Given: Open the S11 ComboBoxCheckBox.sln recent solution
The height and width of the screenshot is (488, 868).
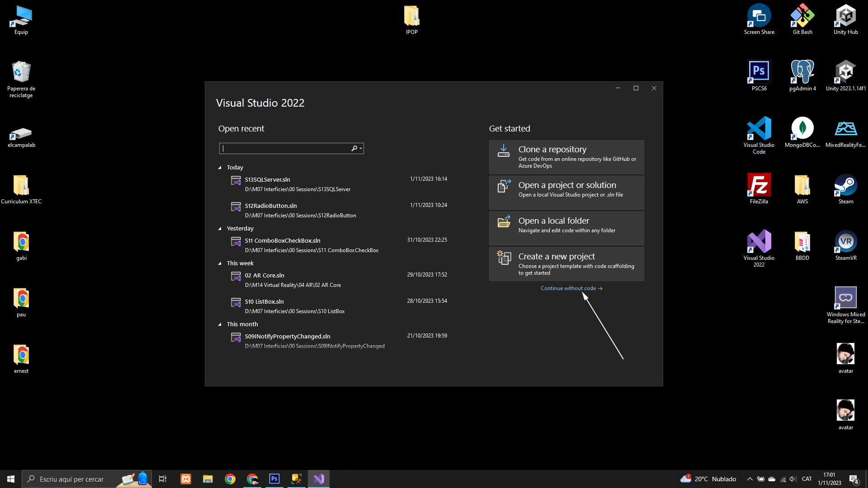Looking at the screenshot, I should [x=283, y=240].
